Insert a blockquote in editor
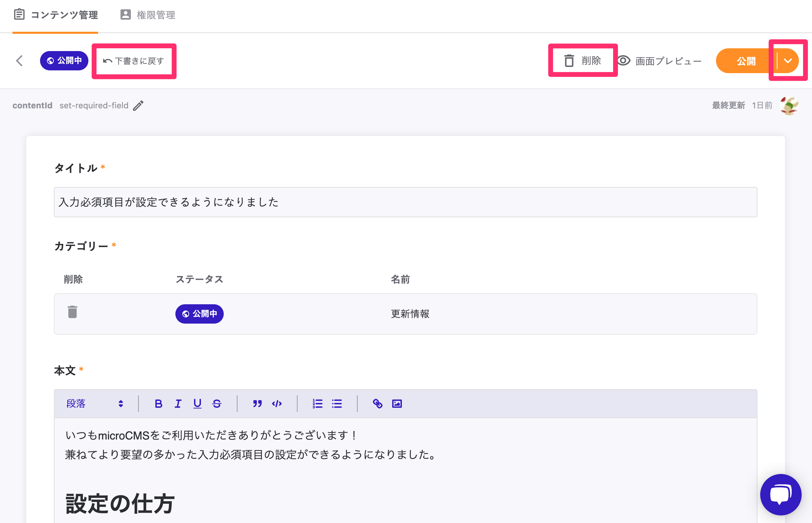Screen dimensions: 812x523 257,404
